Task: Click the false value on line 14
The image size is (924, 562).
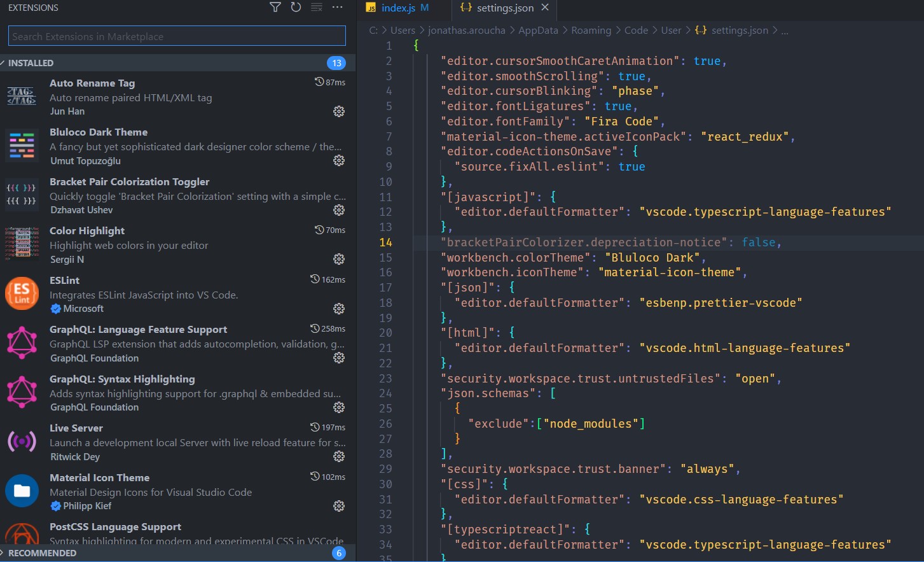Action: pyautogui.click(x=759, y=242)
